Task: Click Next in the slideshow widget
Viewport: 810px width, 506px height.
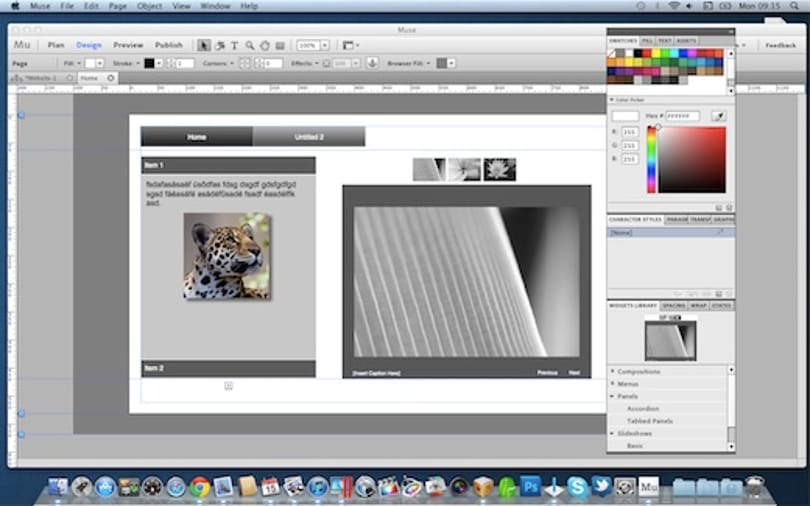Action: pyautogui.click(x=574, y=373)
